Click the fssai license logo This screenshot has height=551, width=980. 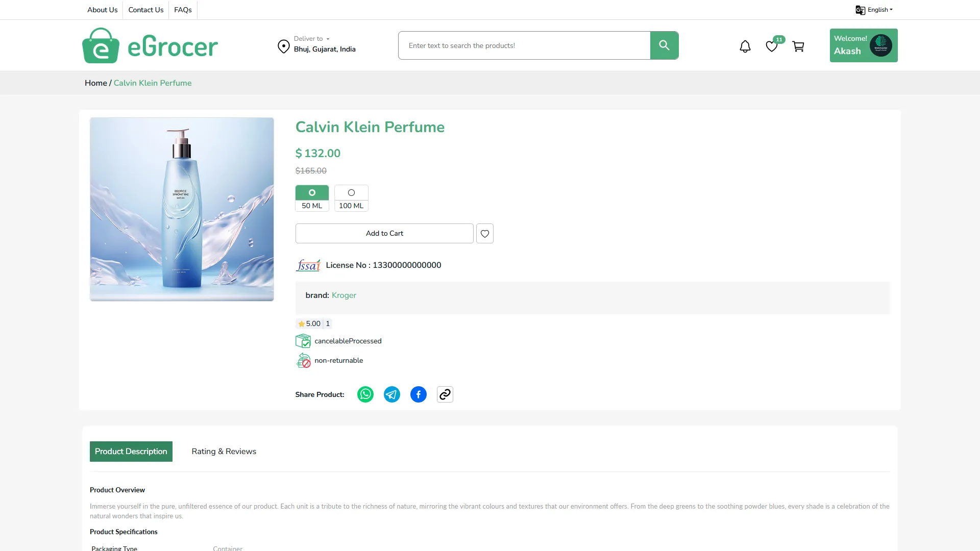[308, 265]
